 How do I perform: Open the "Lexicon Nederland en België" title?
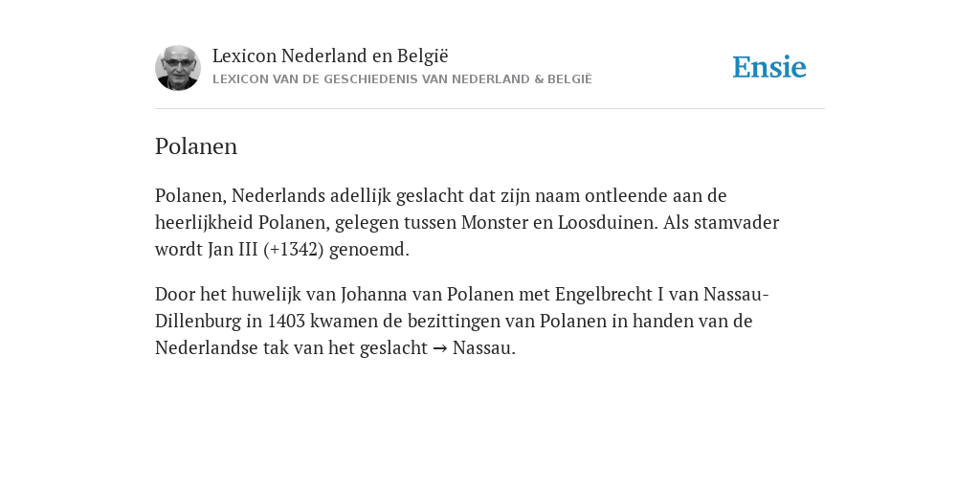pyautogui.click(x=330, y=56)
